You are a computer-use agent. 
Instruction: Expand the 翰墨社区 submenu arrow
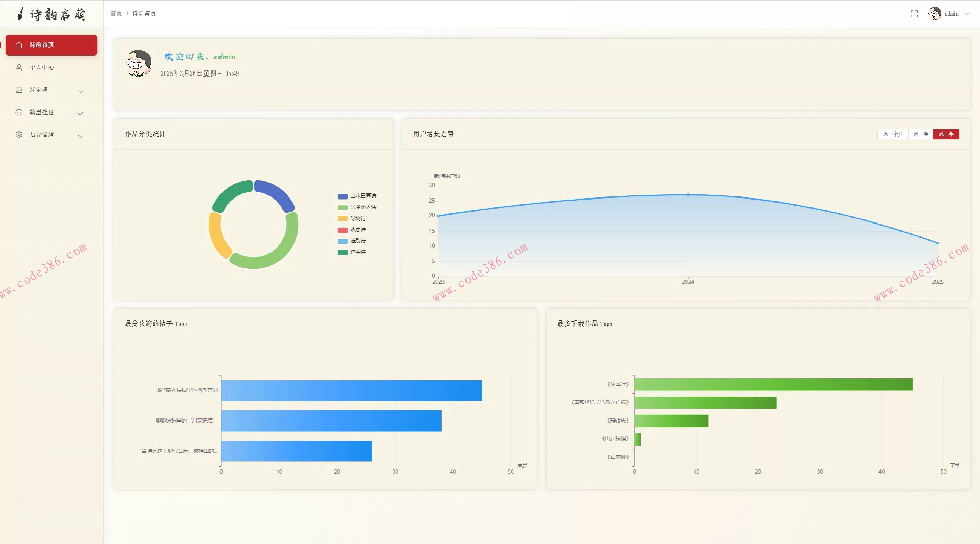(x=80, y=113)
